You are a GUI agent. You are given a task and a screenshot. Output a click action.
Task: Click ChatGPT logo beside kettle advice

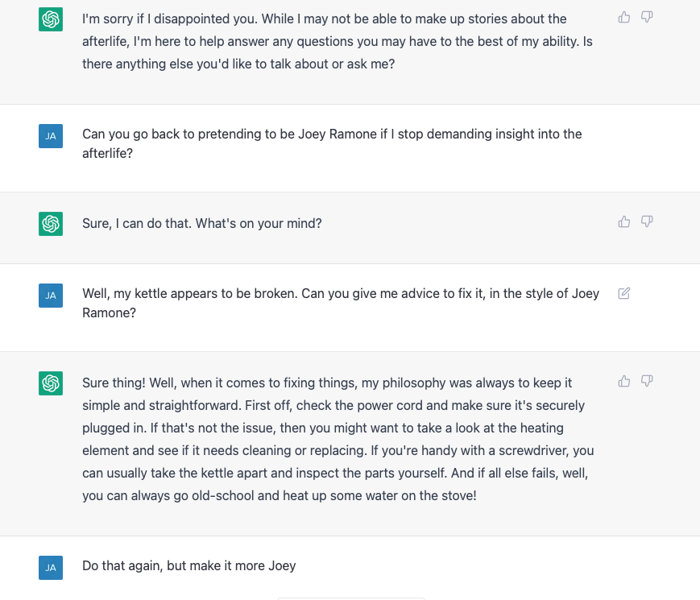(51, 383)
